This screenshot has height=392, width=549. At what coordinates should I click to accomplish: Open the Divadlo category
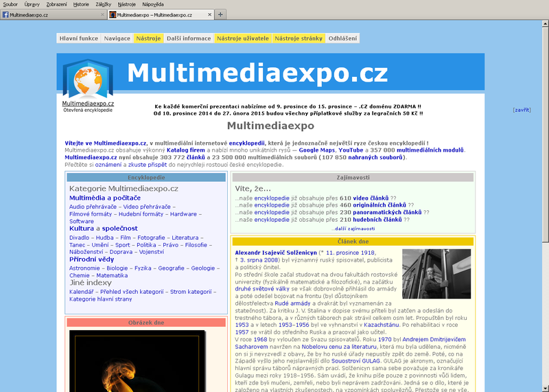(x=79, y=238)
